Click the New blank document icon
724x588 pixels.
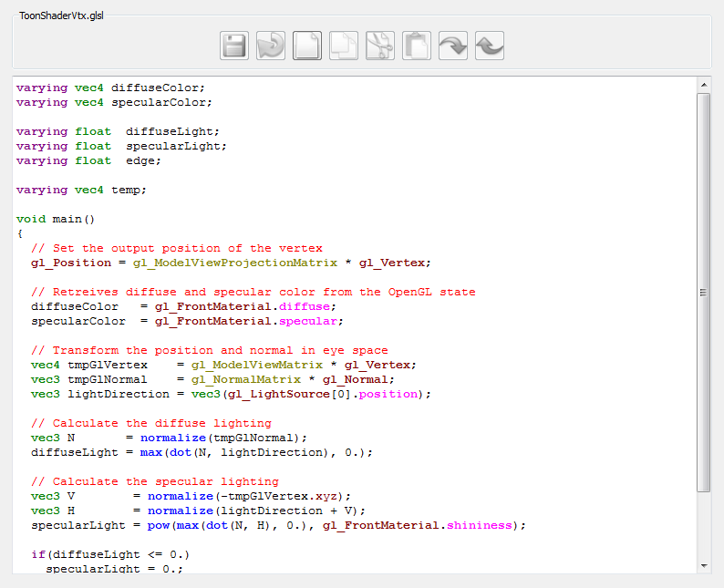coord(307,46)
